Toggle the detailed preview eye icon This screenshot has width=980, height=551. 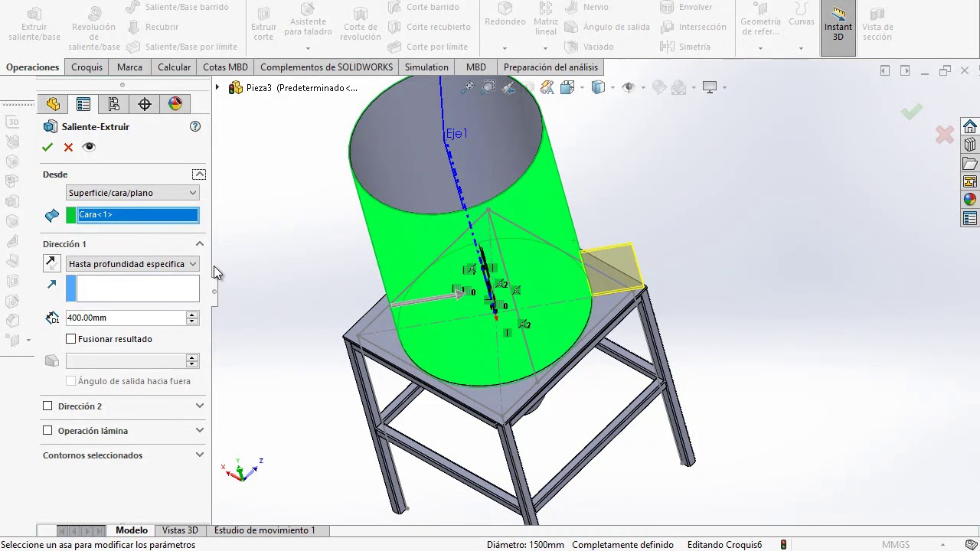pos(89,147)
